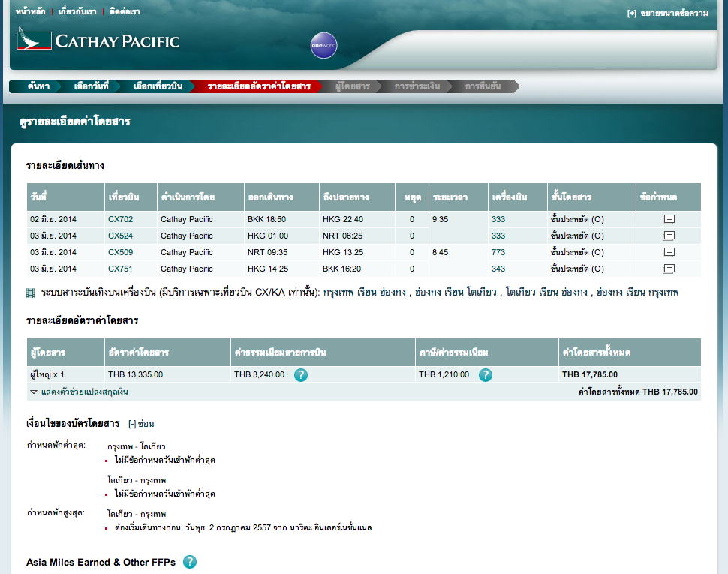Go to หน้าหลัก home link
Image resolution: width=728 pixels, height=574 pixels.
30,11
